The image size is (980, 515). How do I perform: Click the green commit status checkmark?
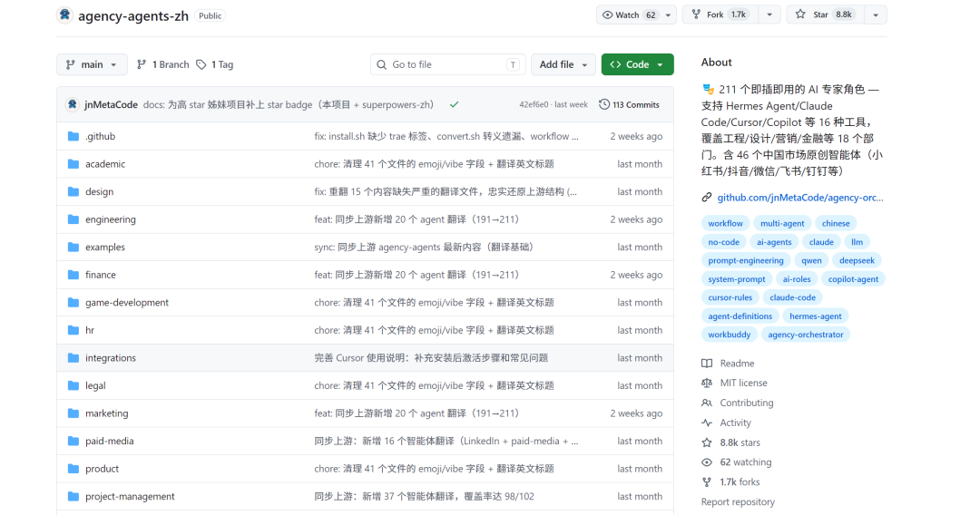coord(455,104)
